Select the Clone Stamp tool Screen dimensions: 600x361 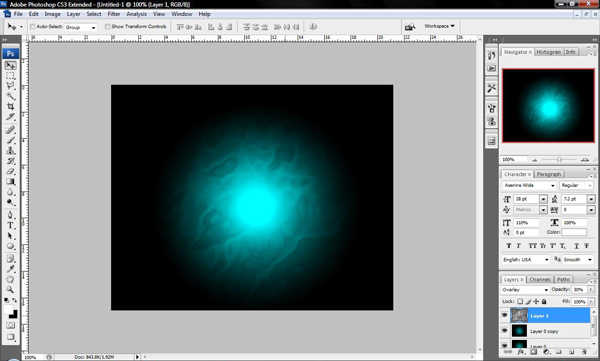[10, 150]
